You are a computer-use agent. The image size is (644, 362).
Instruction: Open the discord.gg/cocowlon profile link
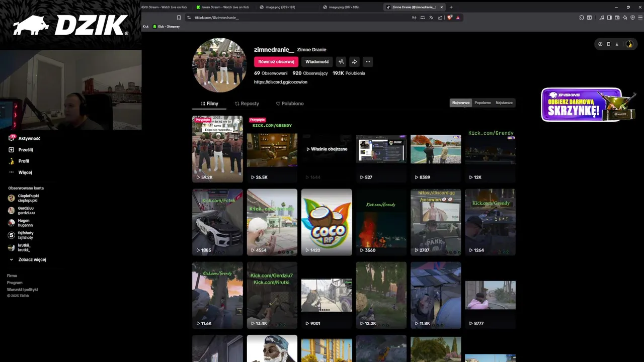(x=280, y=82)
